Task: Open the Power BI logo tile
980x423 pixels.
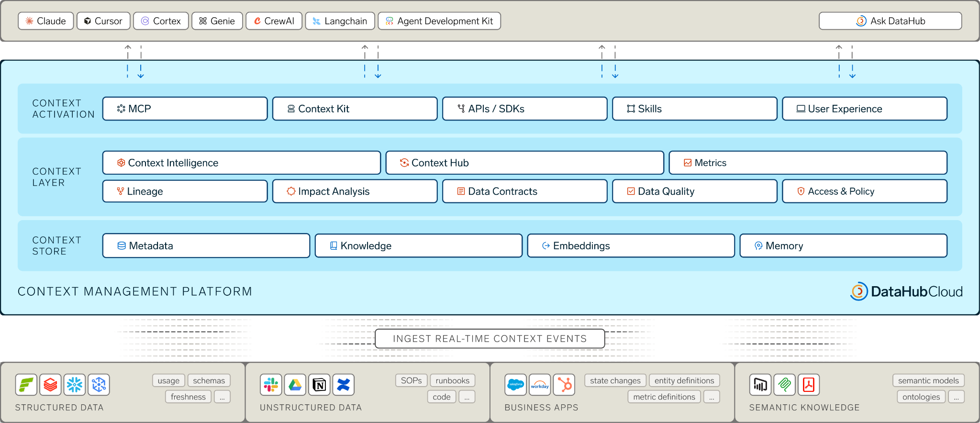Action: tap(760, 385)
